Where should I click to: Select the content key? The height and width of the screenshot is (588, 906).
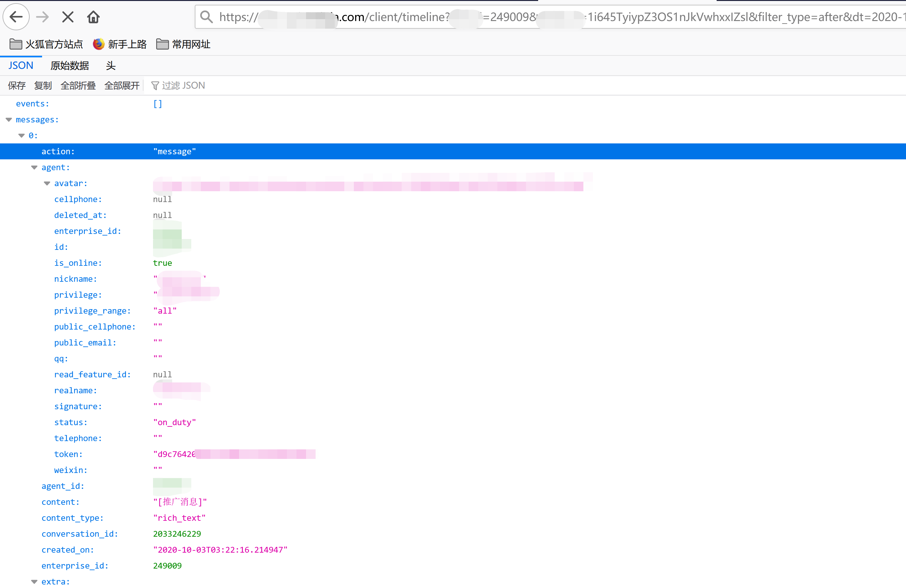(x=60, y=502)
